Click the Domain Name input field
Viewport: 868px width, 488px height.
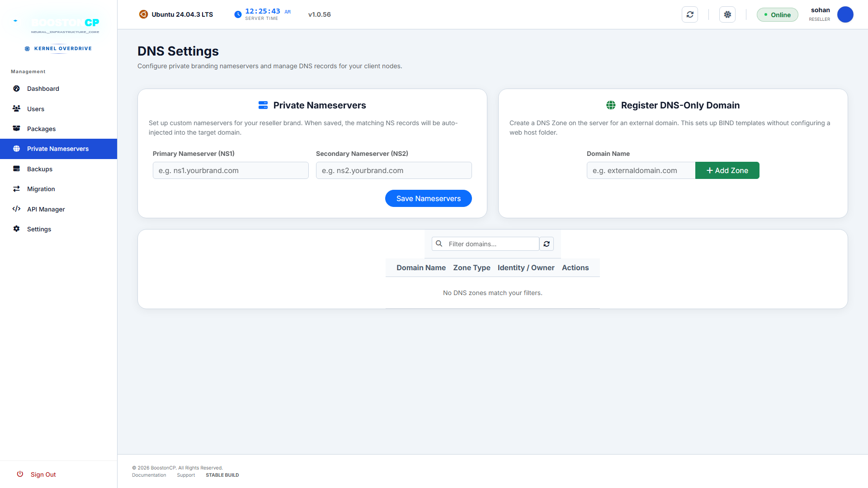641,170
